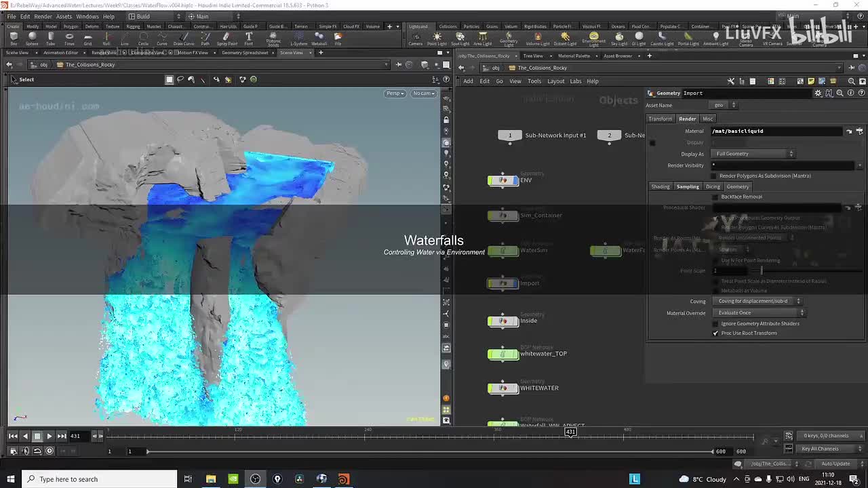Select the Sphere shelf tool

[x=32, y=39]
